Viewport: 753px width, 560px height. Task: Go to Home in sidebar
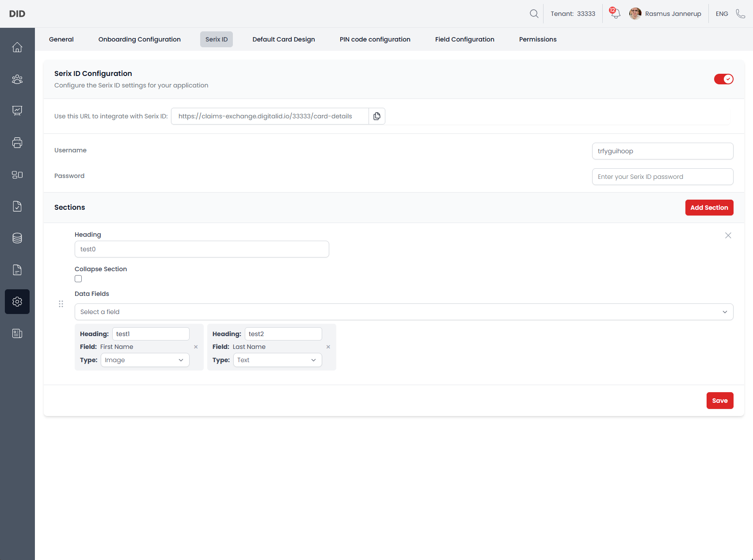point(17,47)
